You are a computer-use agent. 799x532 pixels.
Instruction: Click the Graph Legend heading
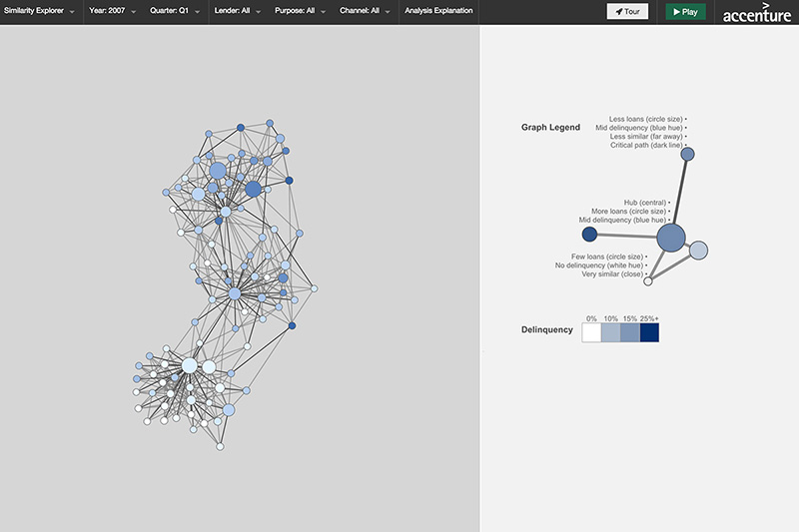pyautogui.click(x=550, y=128)
